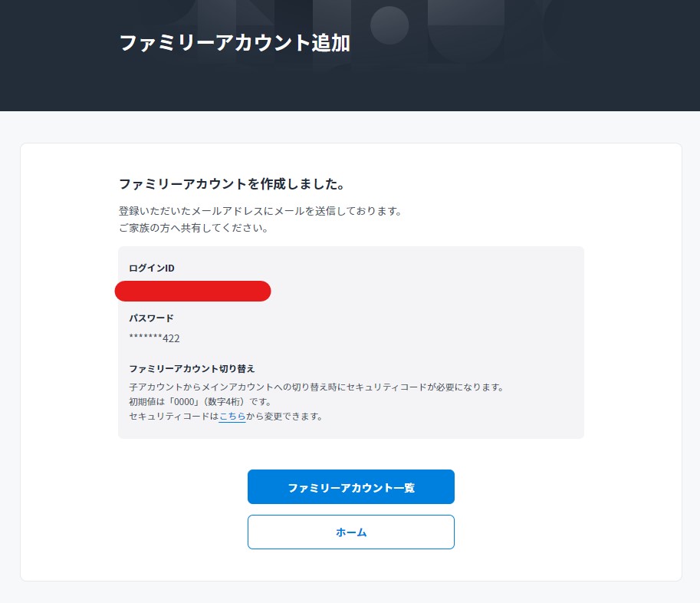The image size is (700, 603).
Task: Select the パスワード label
Action: [x=151, y=318]
